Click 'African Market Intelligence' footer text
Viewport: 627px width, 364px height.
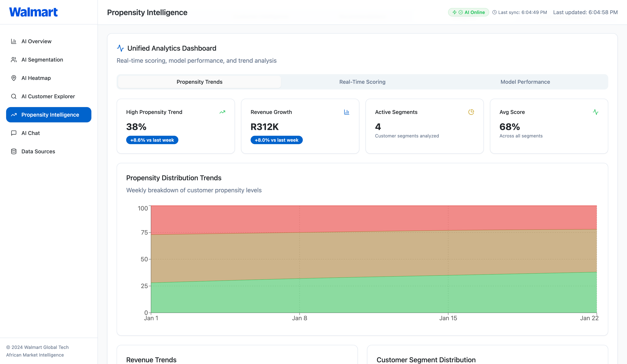35,355
